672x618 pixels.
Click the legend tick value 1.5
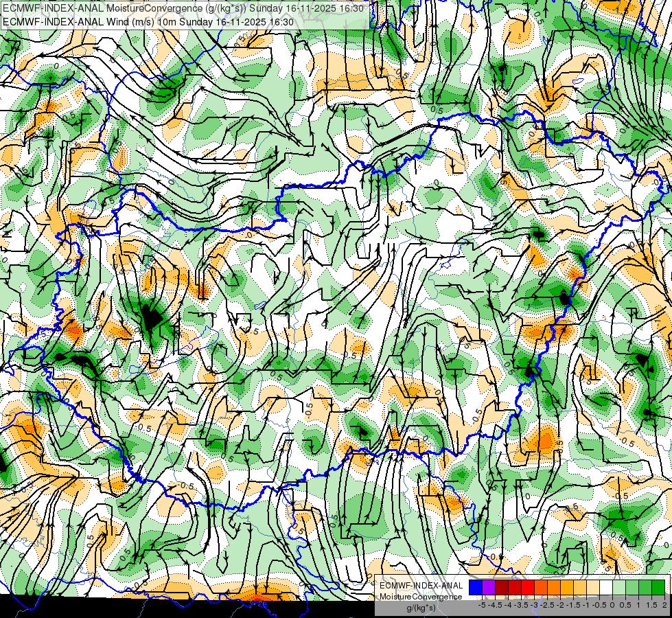[x=652, y=605]
